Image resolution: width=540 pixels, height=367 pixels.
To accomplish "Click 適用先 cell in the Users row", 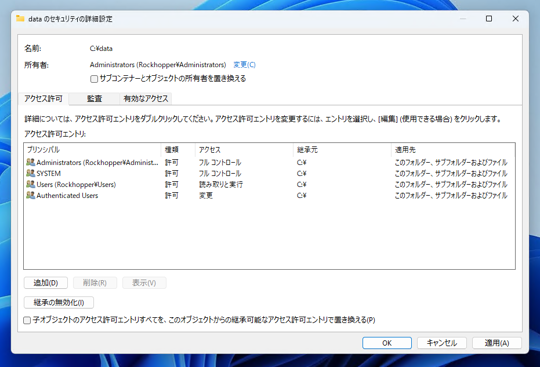I will point(451,184).
